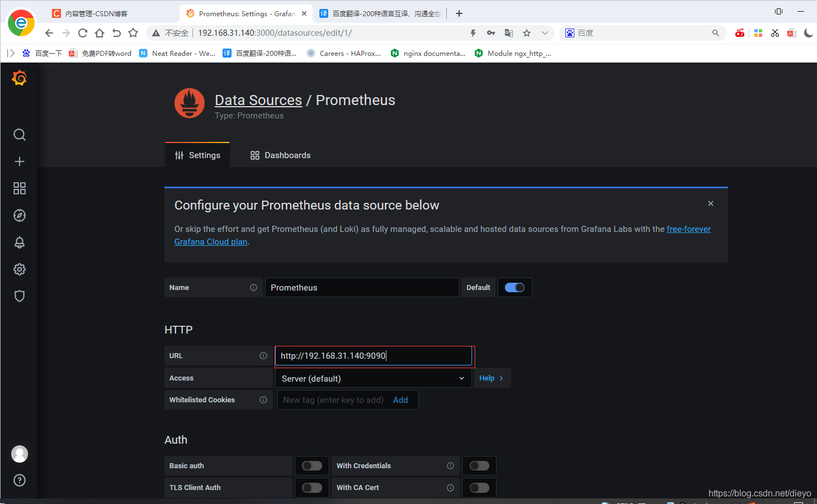Click the info icon beside With Credentials
The image size is (817, 504).
450,465
